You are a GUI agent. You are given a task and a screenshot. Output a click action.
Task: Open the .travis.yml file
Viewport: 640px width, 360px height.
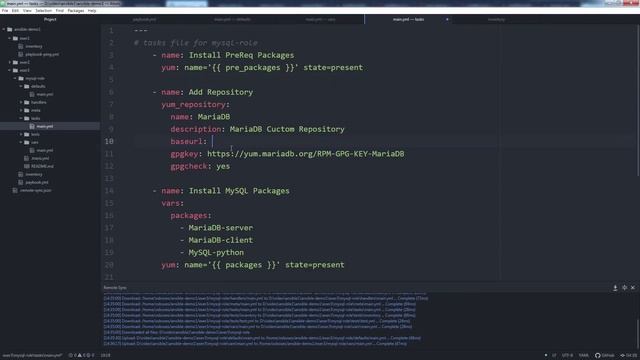click(x=40, y=158)
